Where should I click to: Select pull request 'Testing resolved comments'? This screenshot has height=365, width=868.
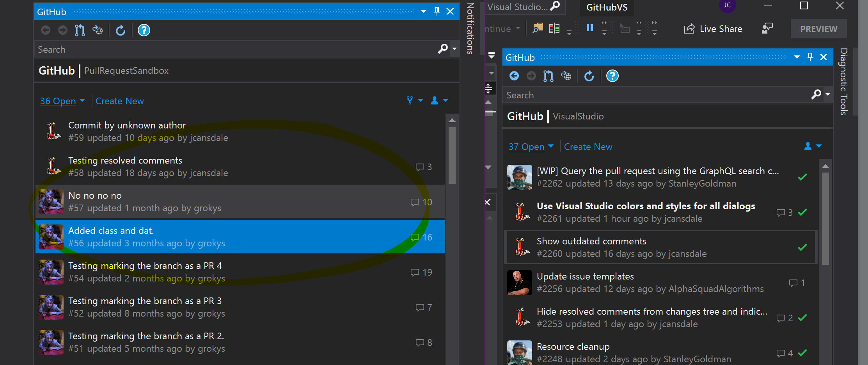(240, 167)
